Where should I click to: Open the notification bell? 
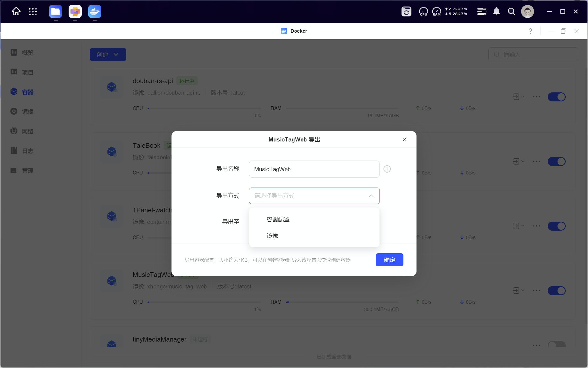click(497, 11)
